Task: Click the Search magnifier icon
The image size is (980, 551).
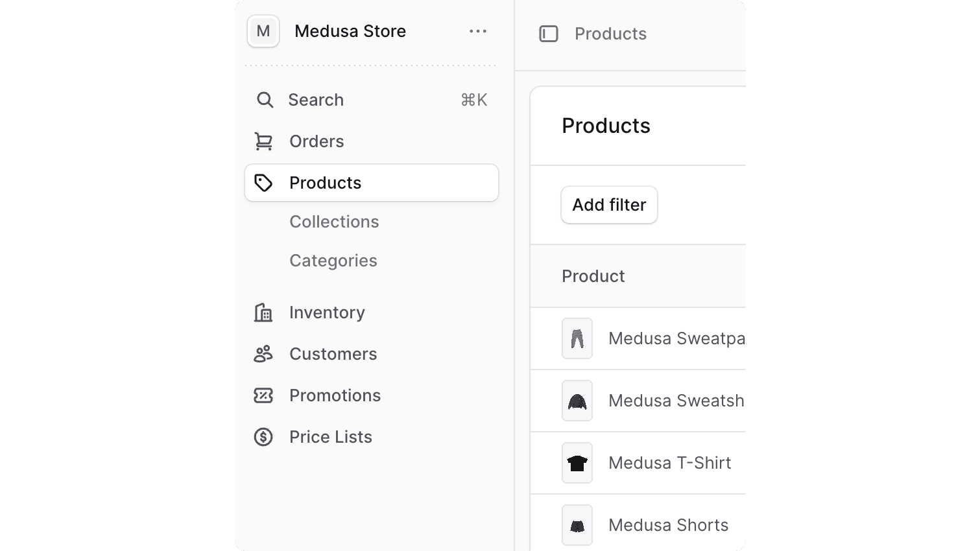Action: tap(265, 100)
